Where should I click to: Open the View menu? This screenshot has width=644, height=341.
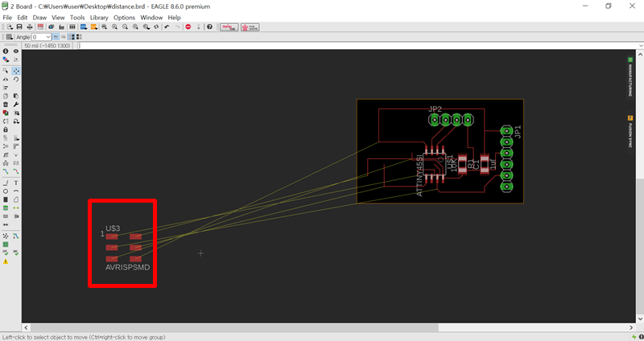[58, 18]
